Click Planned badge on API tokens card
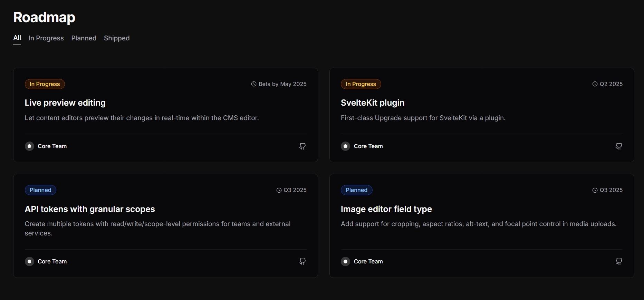644x300 pixels. click(40, 190)
